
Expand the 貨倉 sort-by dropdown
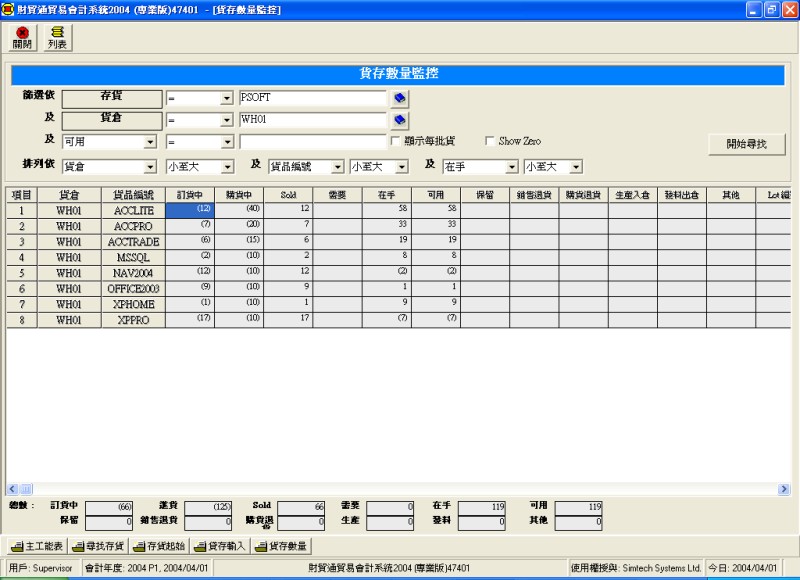click(x=150, y=167)
